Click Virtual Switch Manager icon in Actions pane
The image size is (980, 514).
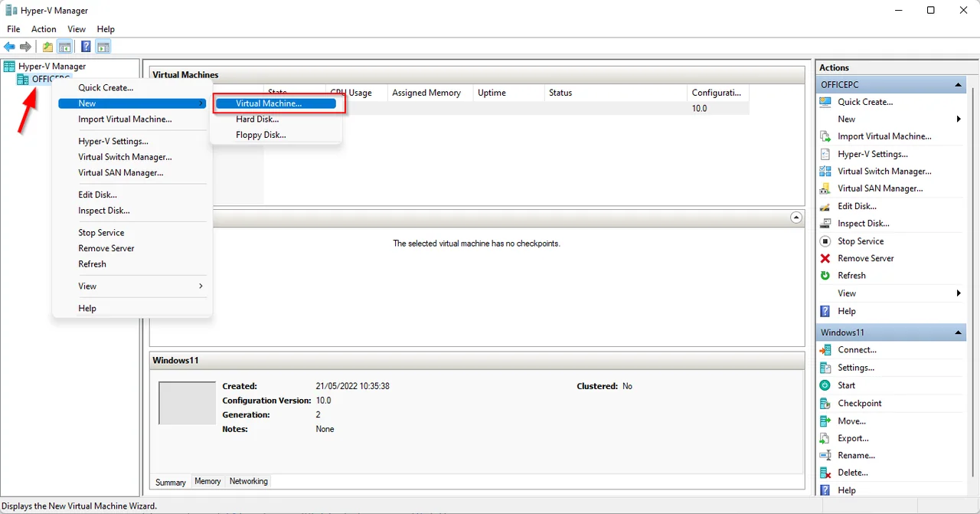(x=825, y=172)
